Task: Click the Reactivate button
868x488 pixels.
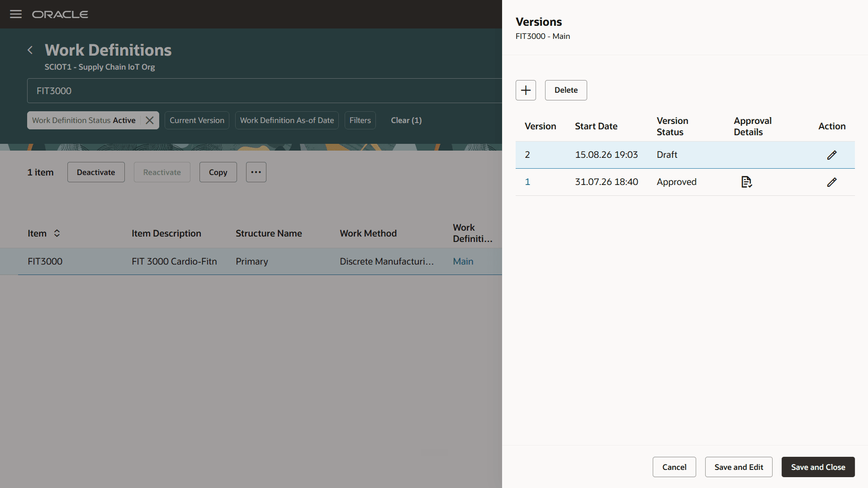Action: pos(162,172)
